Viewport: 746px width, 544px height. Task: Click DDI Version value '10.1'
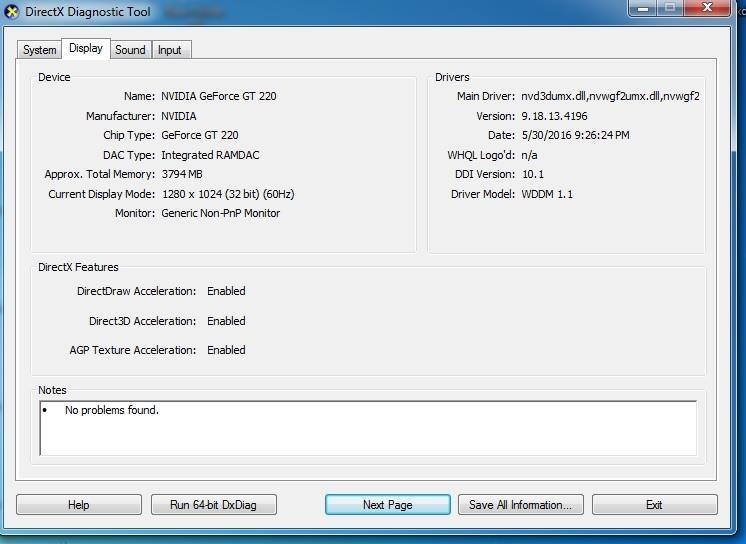(x=533, y=174)
